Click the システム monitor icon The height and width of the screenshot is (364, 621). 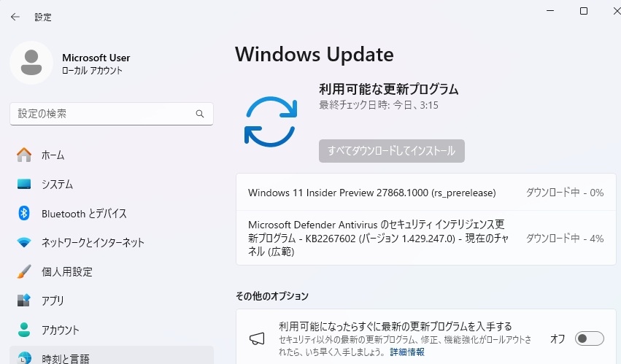coord(24,184)
